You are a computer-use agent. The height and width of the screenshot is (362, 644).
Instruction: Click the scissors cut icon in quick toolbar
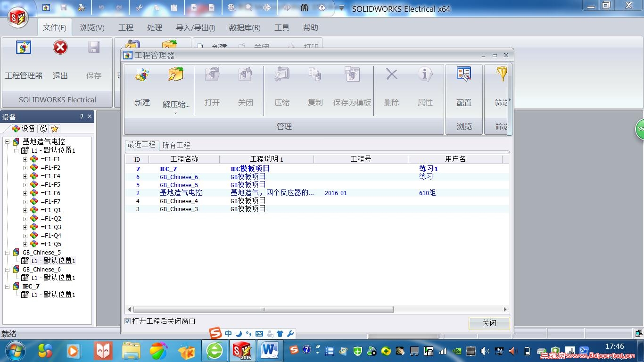[139, 8]
